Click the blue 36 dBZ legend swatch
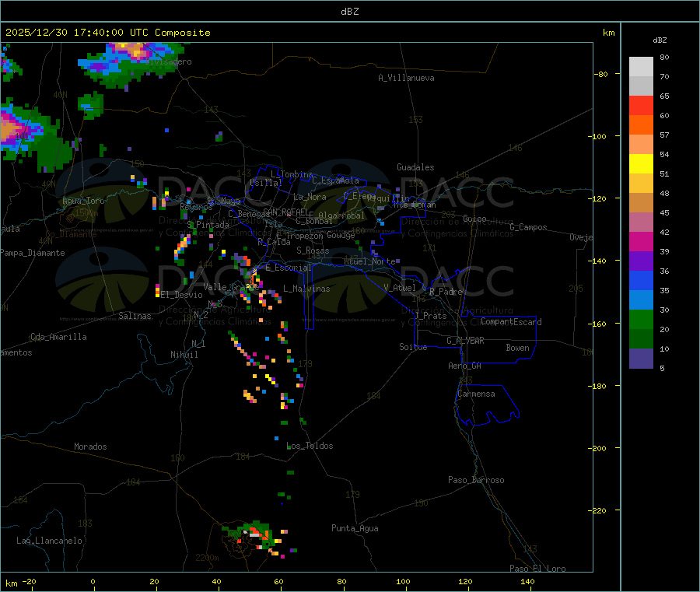Viewport: 700px width, 592px height. pos(641,280)
